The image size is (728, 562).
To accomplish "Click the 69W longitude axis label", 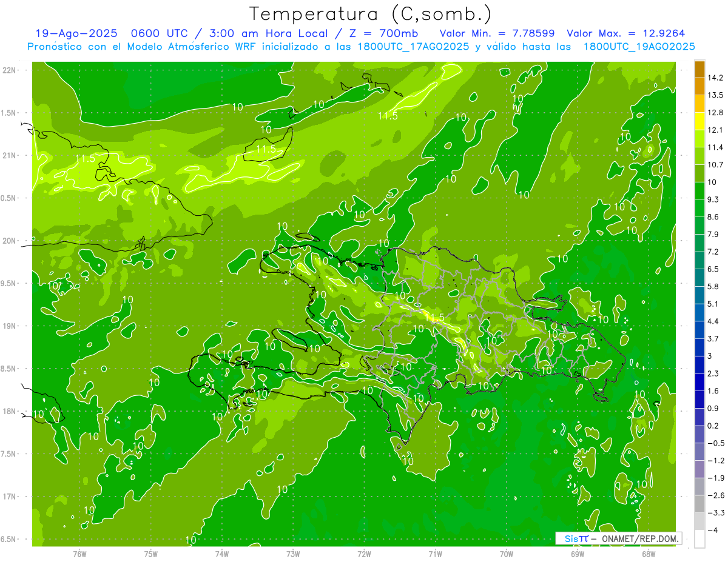I will point(578,554).
